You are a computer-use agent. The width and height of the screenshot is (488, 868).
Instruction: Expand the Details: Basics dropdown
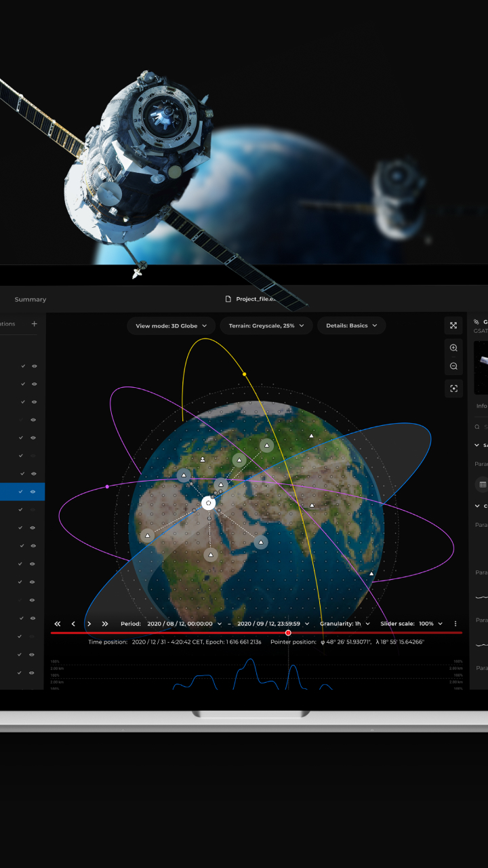(351, 326)
